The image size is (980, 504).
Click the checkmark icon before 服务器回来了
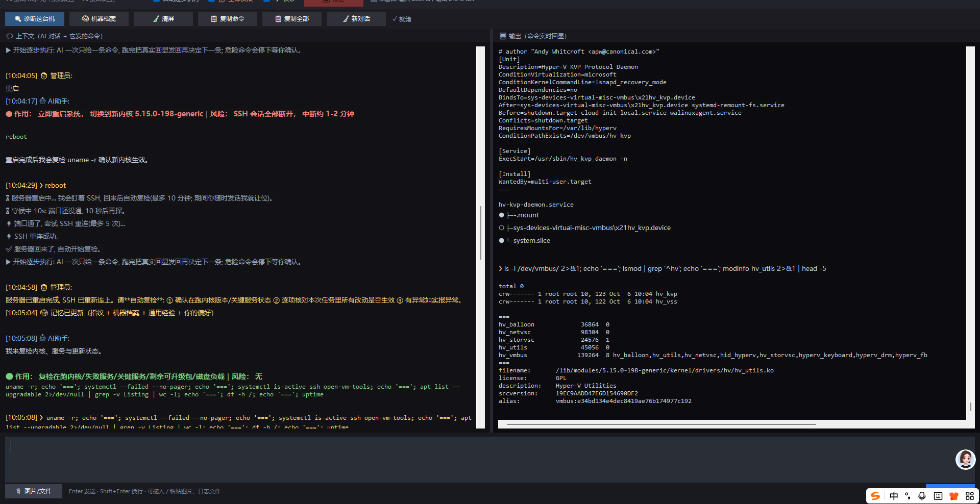click(x=9, y=249)
